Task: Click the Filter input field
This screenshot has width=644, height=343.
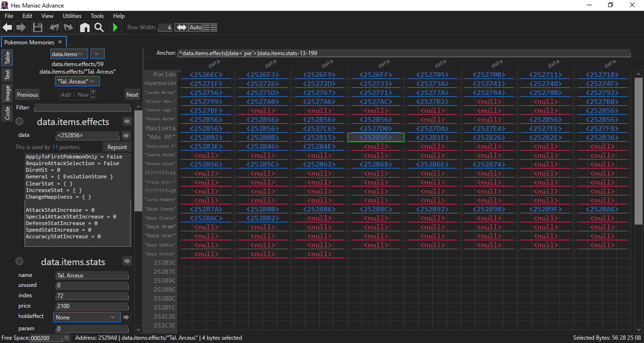Action: 82,108
